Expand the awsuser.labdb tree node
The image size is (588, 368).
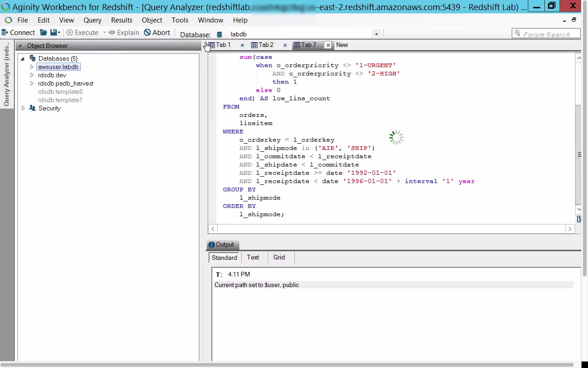point(32,67)
